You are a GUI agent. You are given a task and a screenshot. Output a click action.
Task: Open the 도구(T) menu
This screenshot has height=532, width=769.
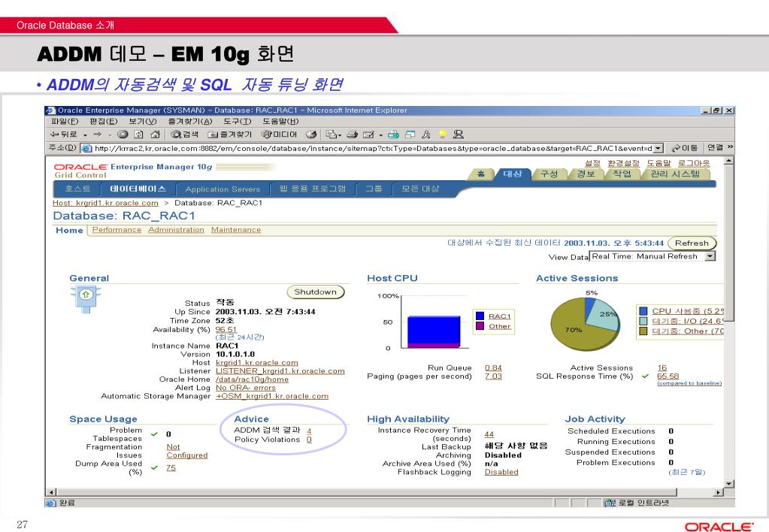coord(238,121)
